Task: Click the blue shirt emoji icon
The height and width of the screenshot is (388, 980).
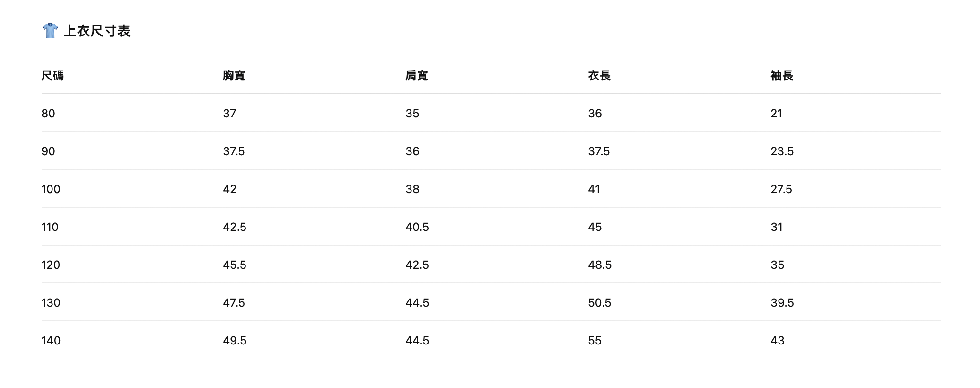Action: pyautogui.click(x=50, y=31)
